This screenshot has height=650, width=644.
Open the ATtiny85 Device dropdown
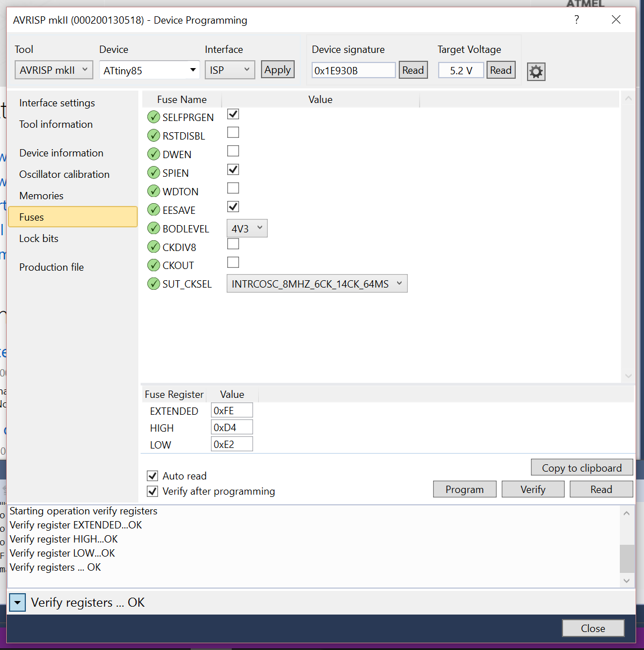point(150,70)
